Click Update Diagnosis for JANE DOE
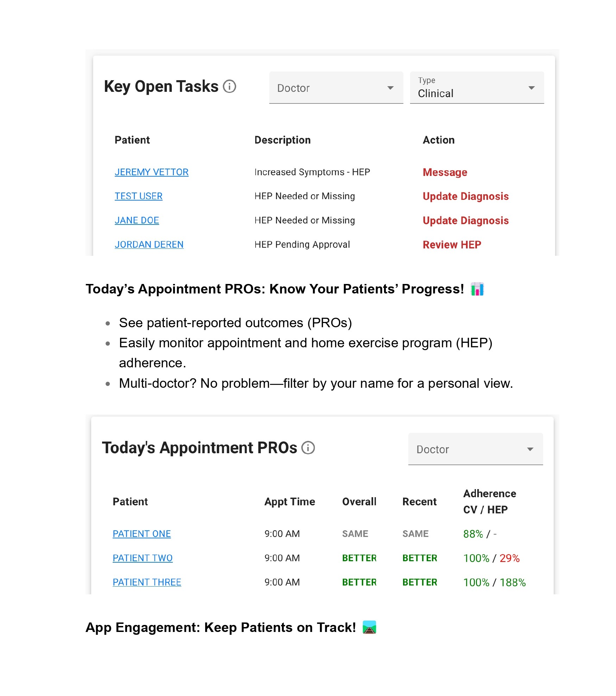The image size is (616, 696). 465,221
